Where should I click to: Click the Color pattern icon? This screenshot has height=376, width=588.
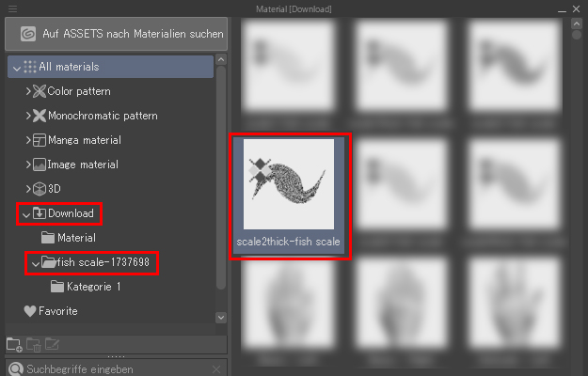click(40, 91)
